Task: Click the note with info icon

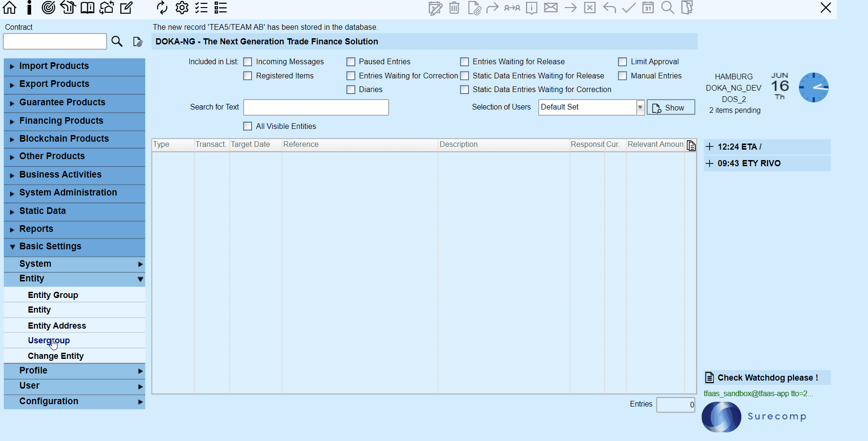Action: pyautogui.click(x=532, y=8)
